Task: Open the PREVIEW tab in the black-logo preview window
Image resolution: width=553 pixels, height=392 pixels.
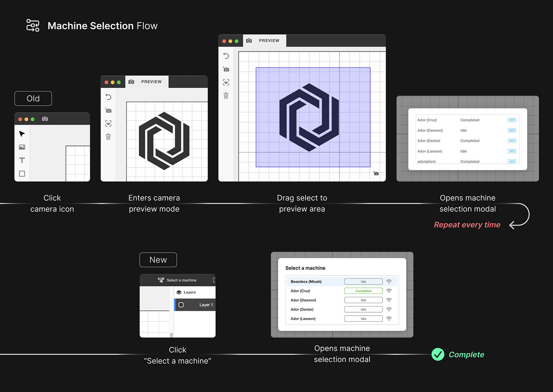Action: point(147,82)
